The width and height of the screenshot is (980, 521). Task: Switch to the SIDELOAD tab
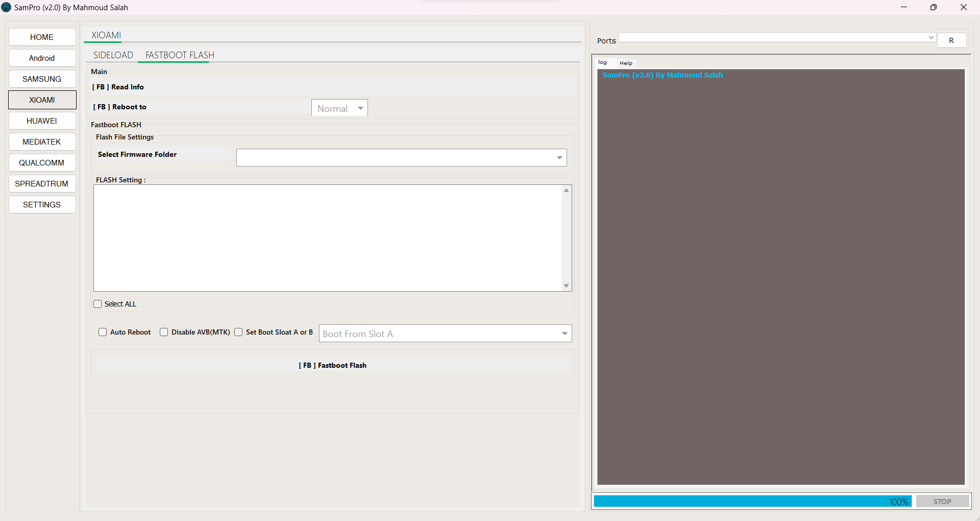coord(113,55)
